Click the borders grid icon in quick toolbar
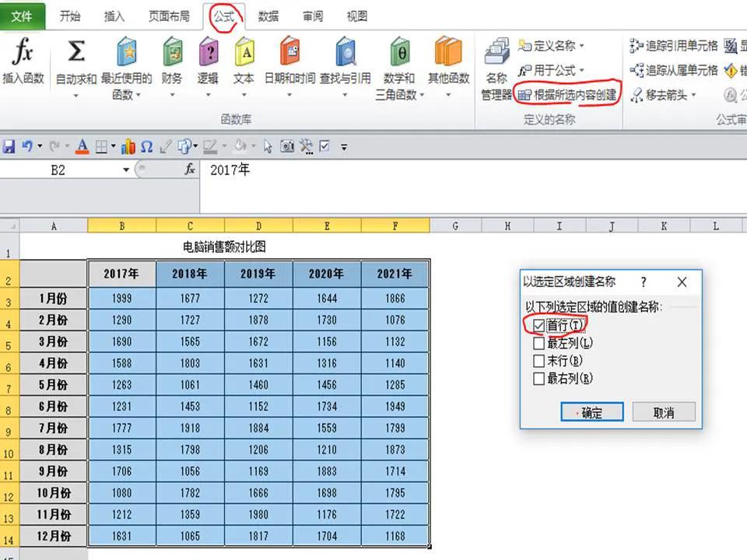747x560 pixels. point(101,146)
